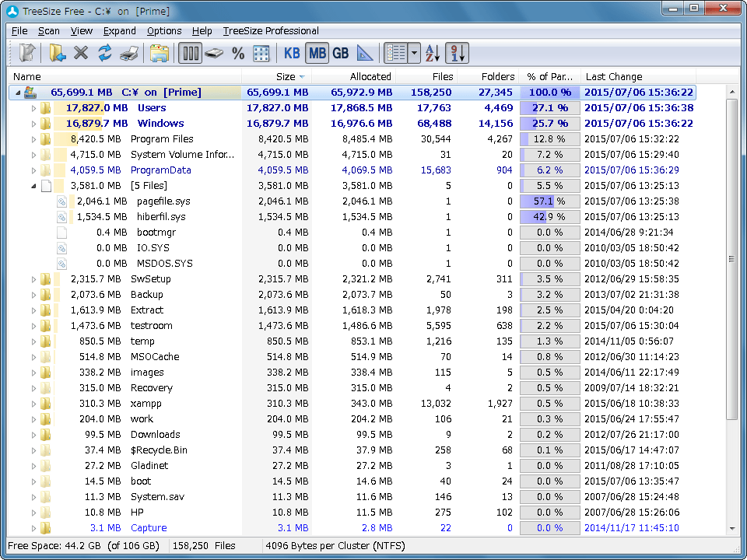The image size is (747, 560).
Task: Click the Users folder icon
Action: pos(45,108)
